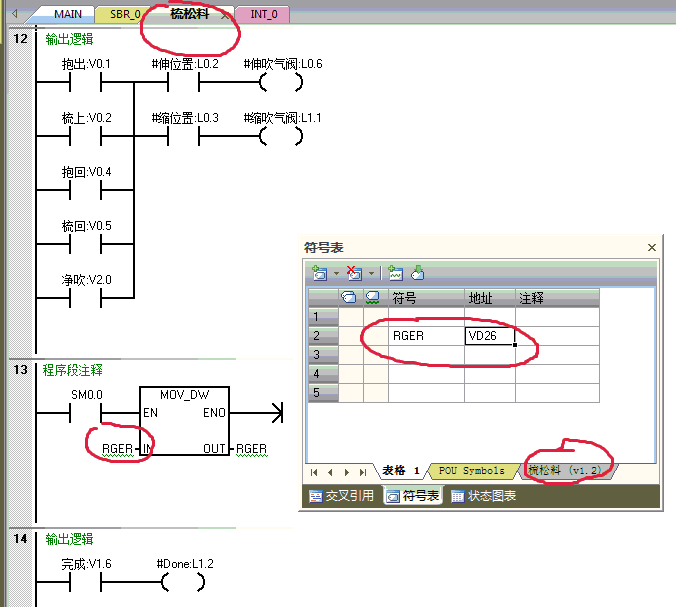
Task: Switch to the 符号表 panel tab
Action: point(413,496)
